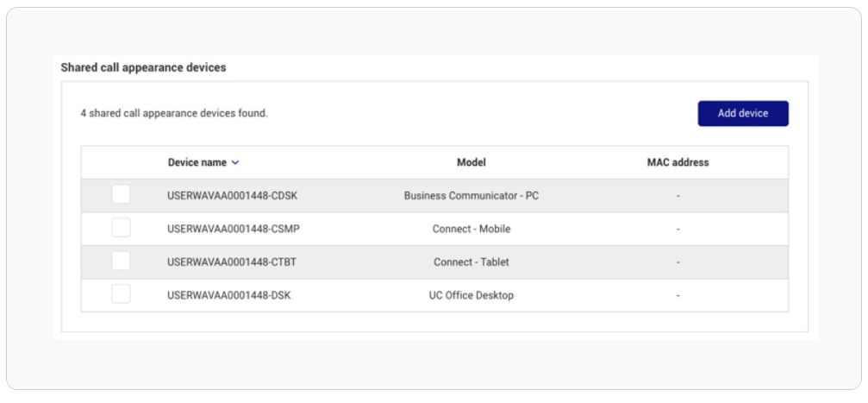The image size is (868, 403).
Task: Check the box for USERWAVAA0001448-CDSK device
Action: click(x=121, y=195)
